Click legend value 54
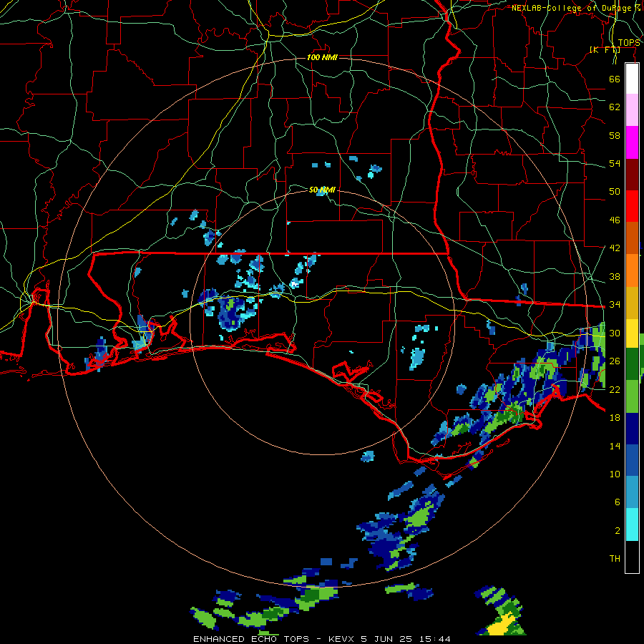Image resolution: width=644 pixels, height=644 pixels. click(615, 163)
